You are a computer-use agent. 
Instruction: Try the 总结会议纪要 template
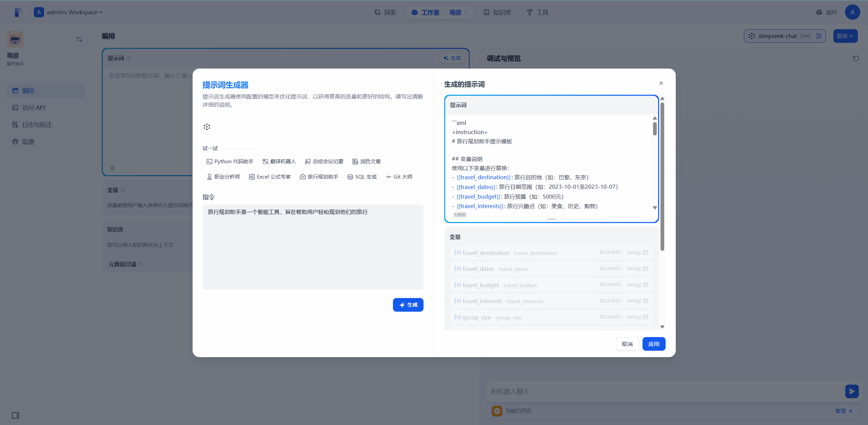324,162
